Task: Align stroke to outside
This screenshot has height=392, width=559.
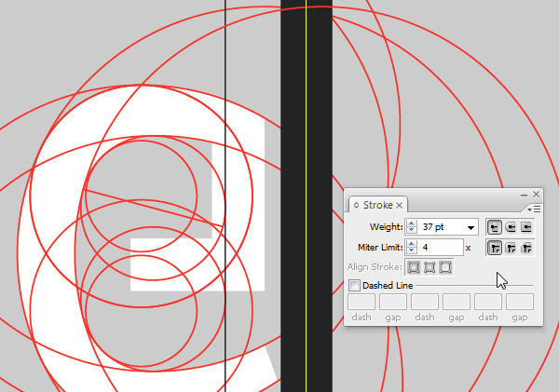Action: pos(445,267)
